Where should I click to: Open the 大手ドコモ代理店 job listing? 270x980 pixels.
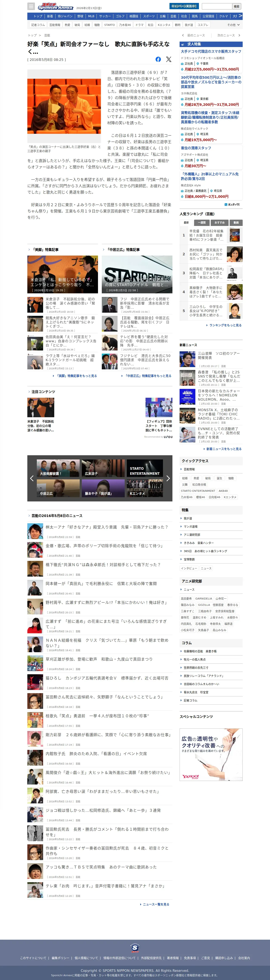[211, 51]
